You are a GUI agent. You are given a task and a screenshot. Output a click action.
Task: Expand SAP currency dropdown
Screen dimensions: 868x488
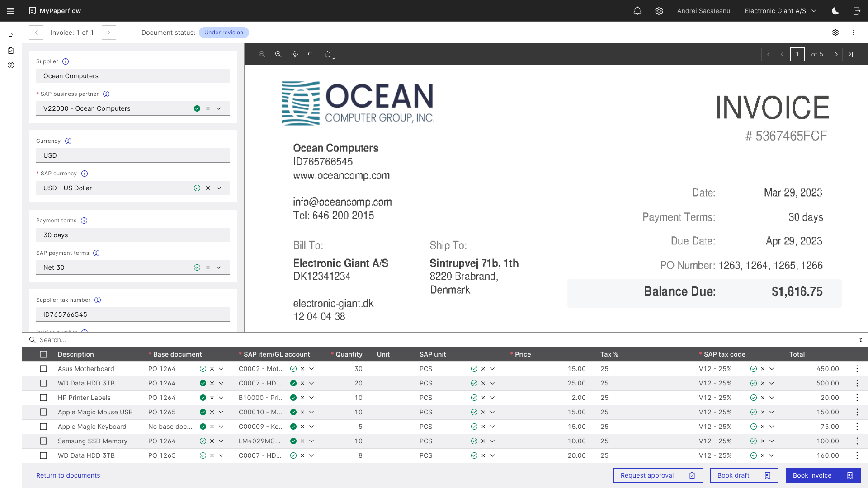pyautogui.click(x=219, y=188)
